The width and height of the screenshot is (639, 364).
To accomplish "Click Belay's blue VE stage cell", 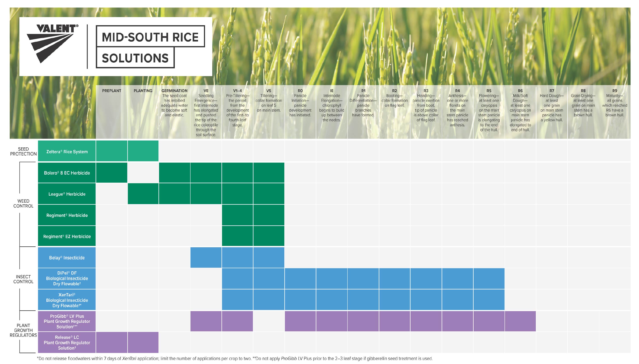I will 206,258.
